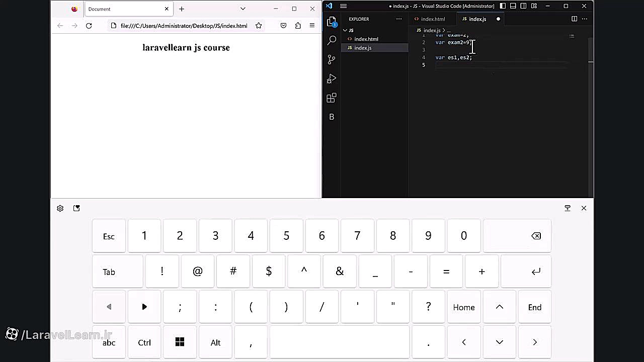Screen dimensions: 644x362
Task: Bookmark this page with the star icon
Action: coord(259,26)
